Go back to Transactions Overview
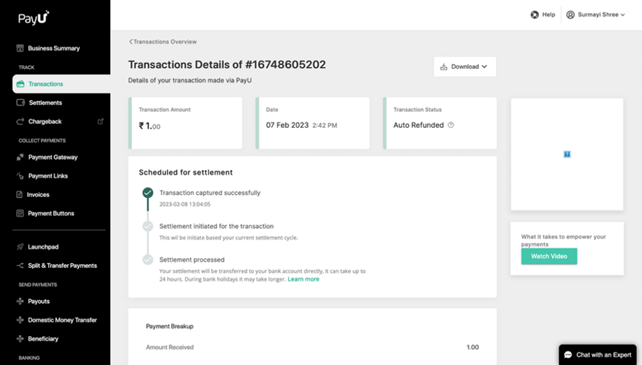The height and width of the screenshot is (365, 642). 163,41
